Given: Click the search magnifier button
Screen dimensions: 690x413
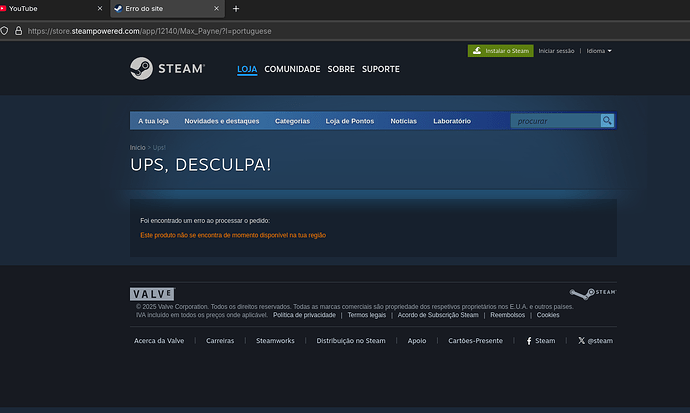Looking at the screenshot, I should [607, 121].
